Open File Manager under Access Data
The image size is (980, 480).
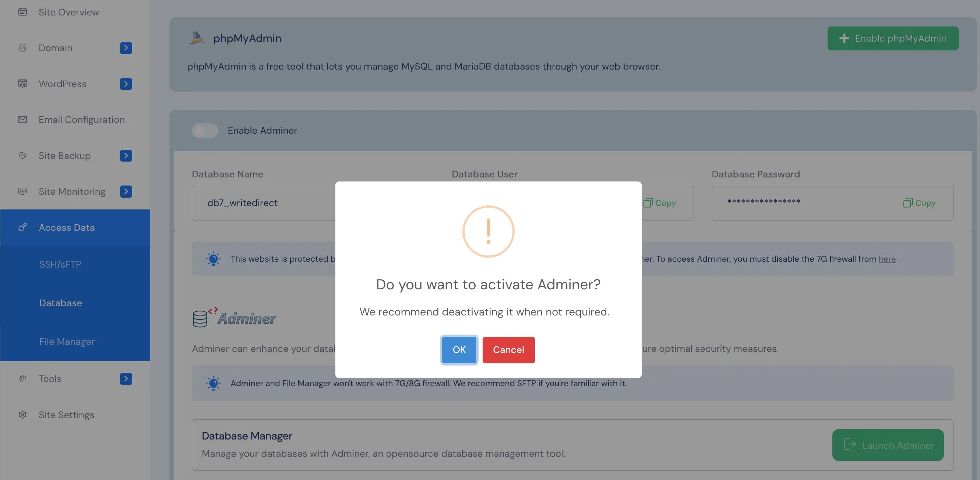point(67,342)
